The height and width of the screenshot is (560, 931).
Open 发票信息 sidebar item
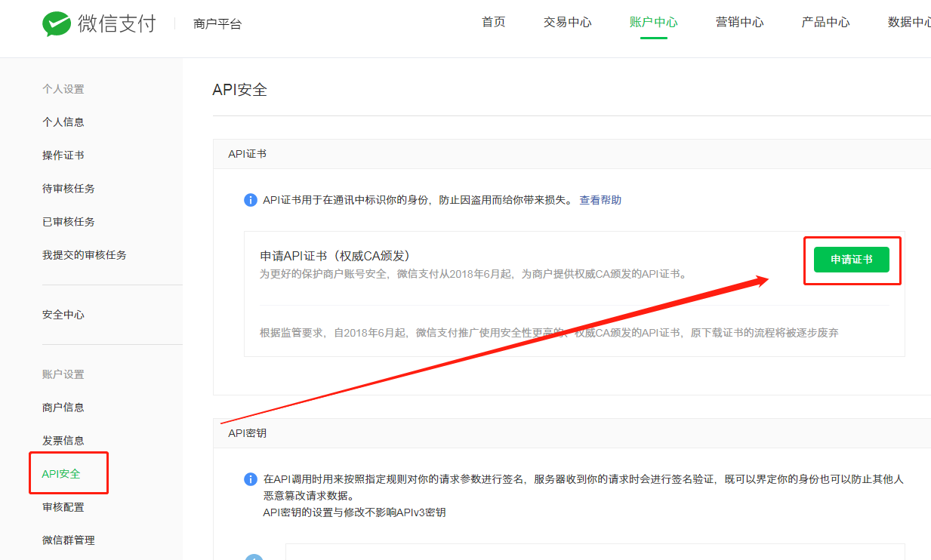coord(63,441)
